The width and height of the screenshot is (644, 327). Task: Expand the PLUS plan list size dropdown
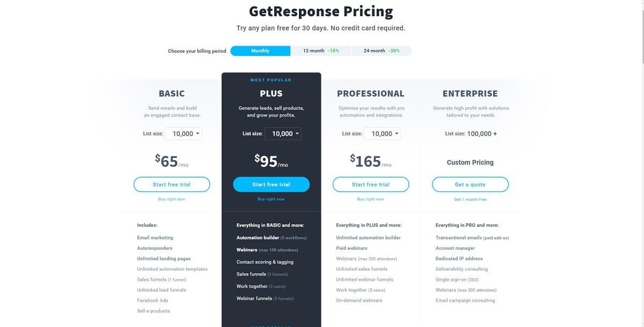pyautogui.click(x=283, y=134)
